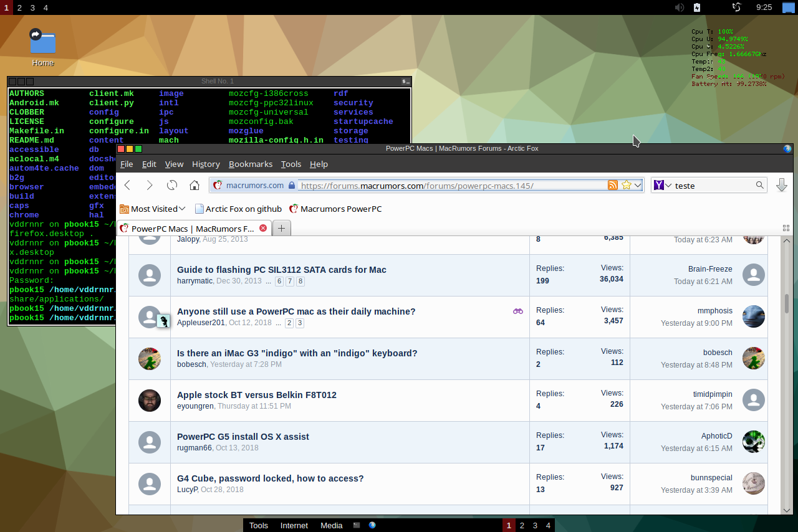Go to page 8 of SIL3112 thread
The image size is (798, 532).
click(x=300, y=282)
